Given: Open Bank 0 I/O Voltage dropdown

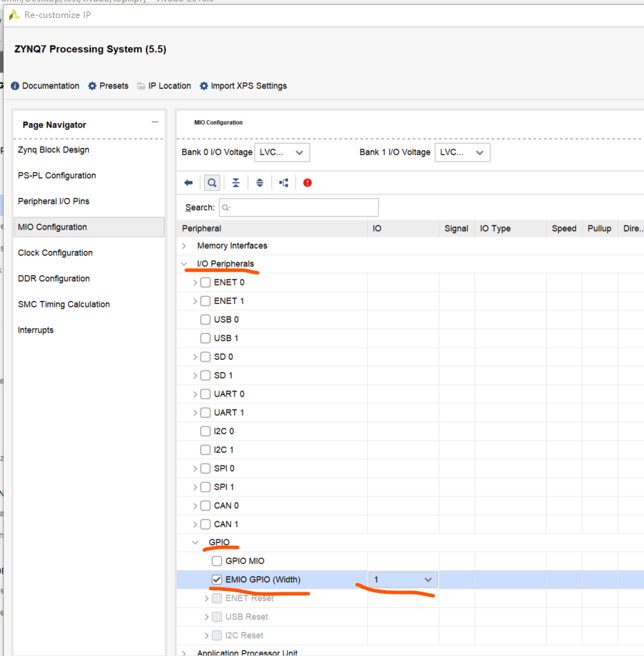Looking at the screenshot, I should pyautogui.click(x=282, y=152).
